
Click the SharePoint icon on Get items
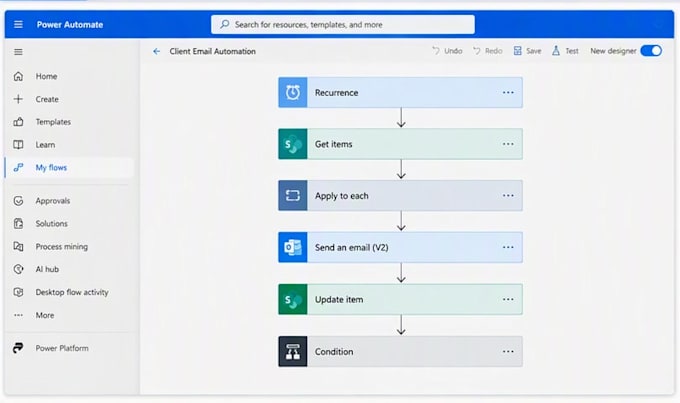(293, 144)
